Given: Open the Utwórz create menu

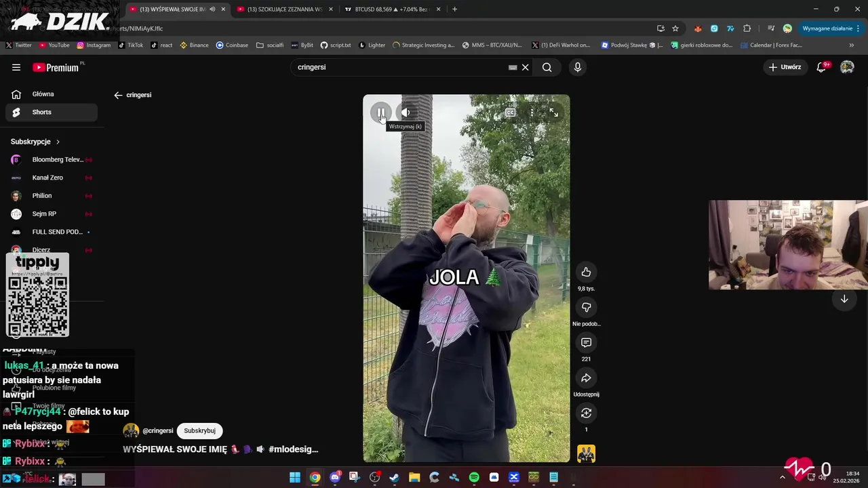Looking at the screenshot, I should pyautogui.click(x=785, y=67).
